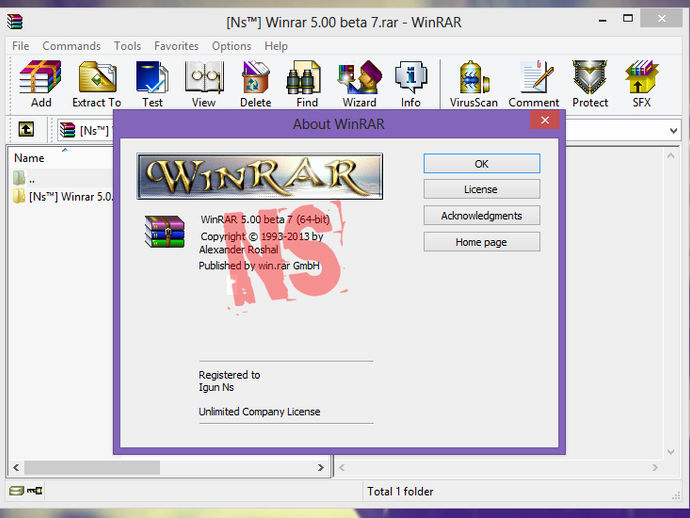Maximize the WinRAR window
The image size is (690, 518).
(x=628, y=18)
